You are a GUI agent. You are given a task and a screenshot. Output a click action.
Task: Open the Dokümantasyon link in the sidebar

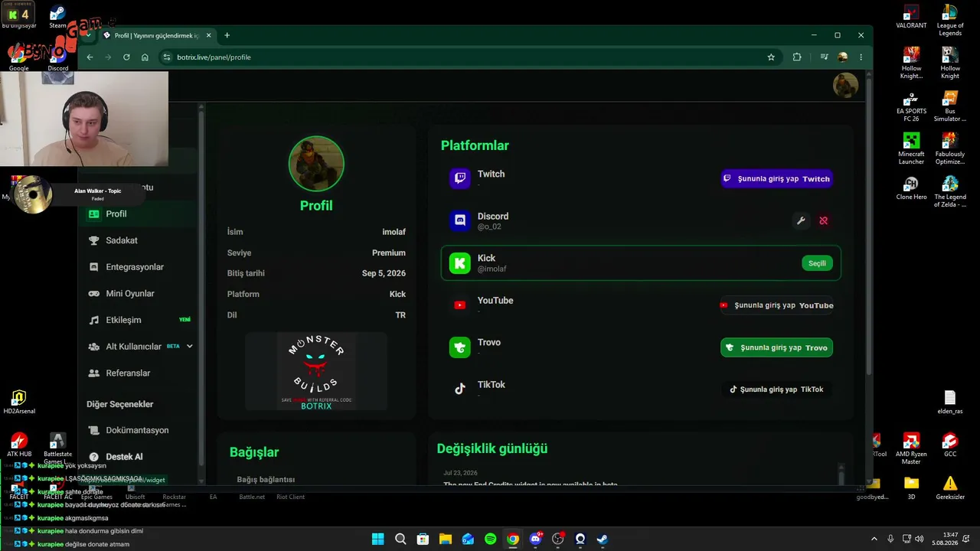point(137,430)
